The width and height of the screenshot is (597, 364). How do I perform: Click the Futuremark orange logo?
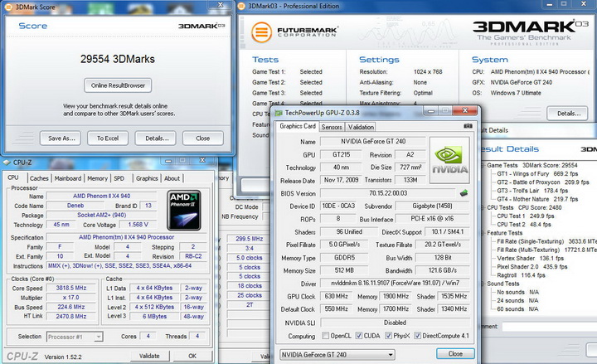261,32
